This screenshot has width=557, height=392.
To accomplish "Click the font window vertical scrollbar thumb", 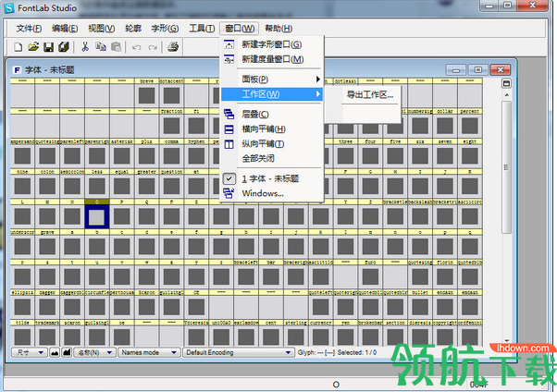I will point(506,167).
